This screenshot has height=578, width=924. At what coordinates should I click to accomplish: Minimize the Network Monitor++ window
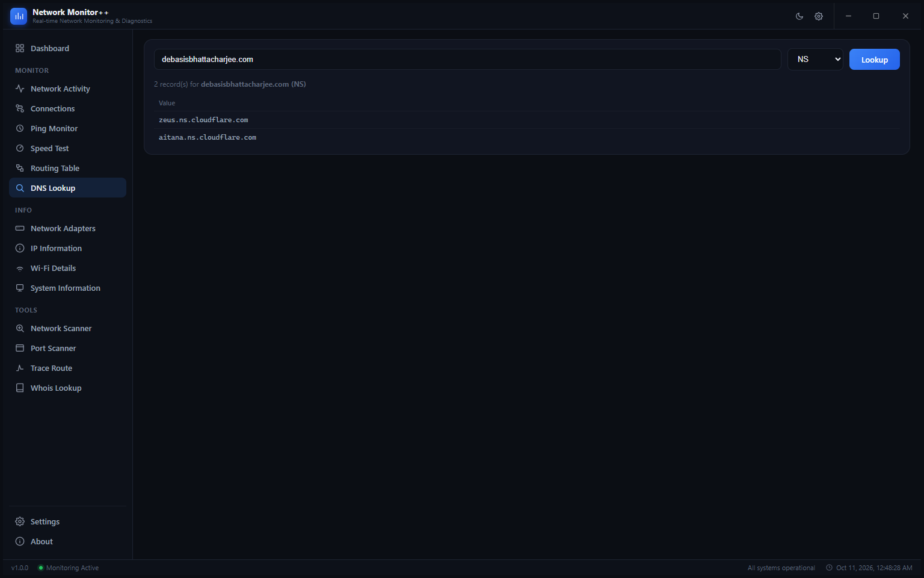tap(848, 16)
